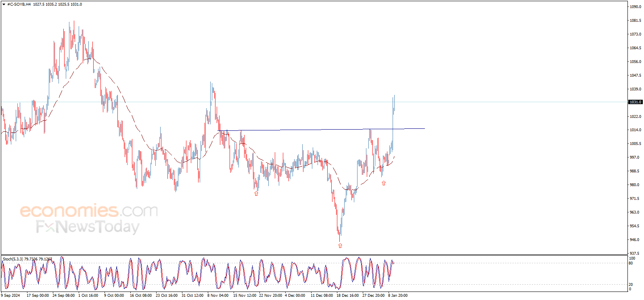The width and height of the screenshot is (644, 300).
Task: Click the highlighted current price label 1031.0
Action: point(636,102)
